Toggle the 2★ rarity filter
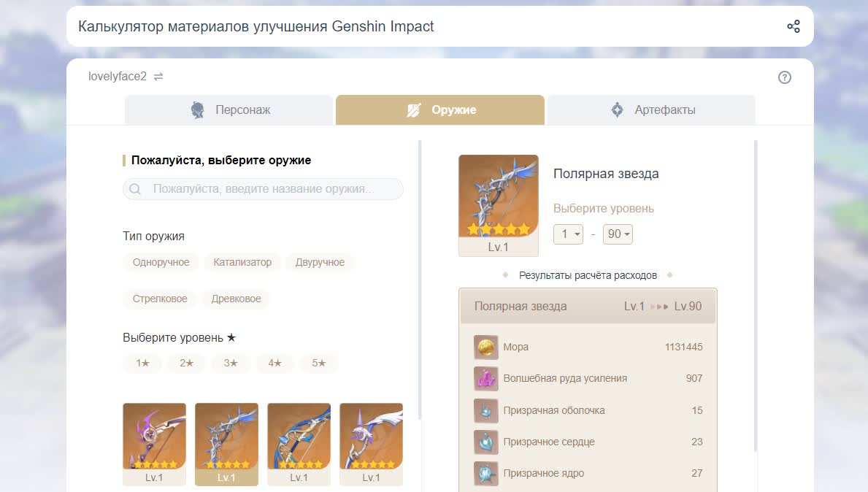The width and height of the screenshot is (868, 492). click(187, 363)
